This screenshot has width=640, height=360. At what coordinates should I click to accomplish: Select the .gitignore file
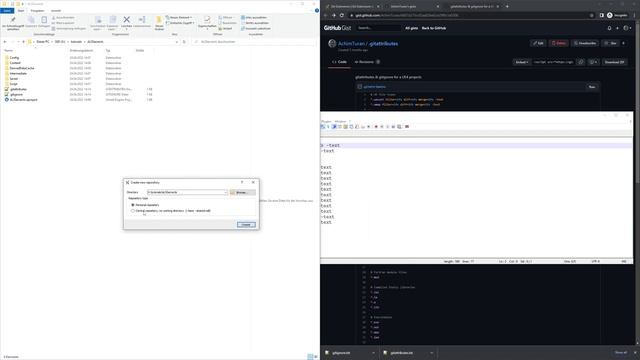16,94
